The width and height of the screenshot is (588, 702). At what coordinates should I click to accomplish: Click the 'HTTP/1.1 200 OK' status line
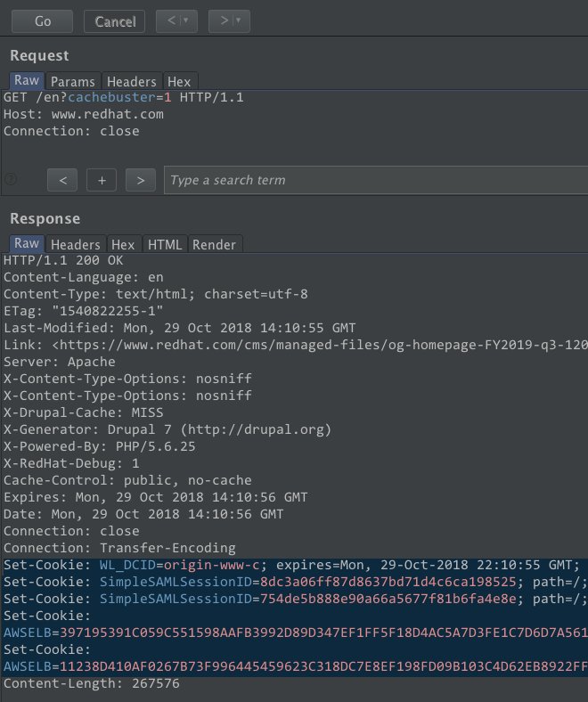click(63, 260)
